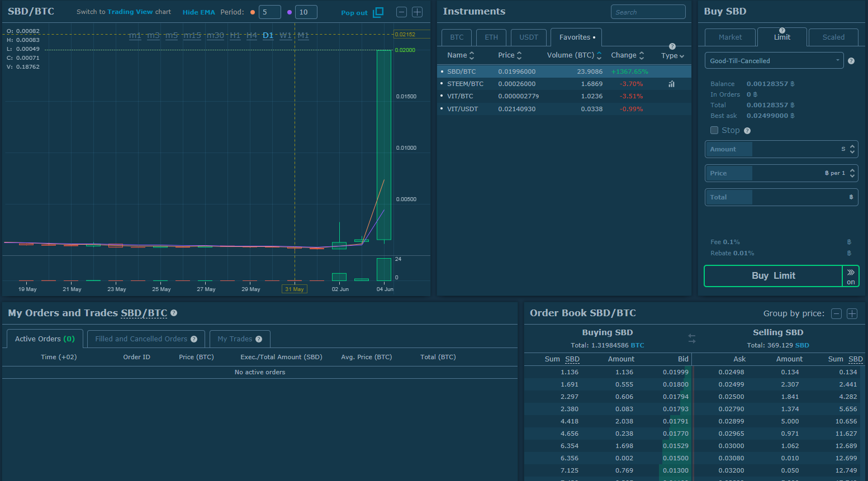This screenshot has height=481, width=868.
Task: Open Filled and Cancelled Orders tab
Action: click(146, 339)
